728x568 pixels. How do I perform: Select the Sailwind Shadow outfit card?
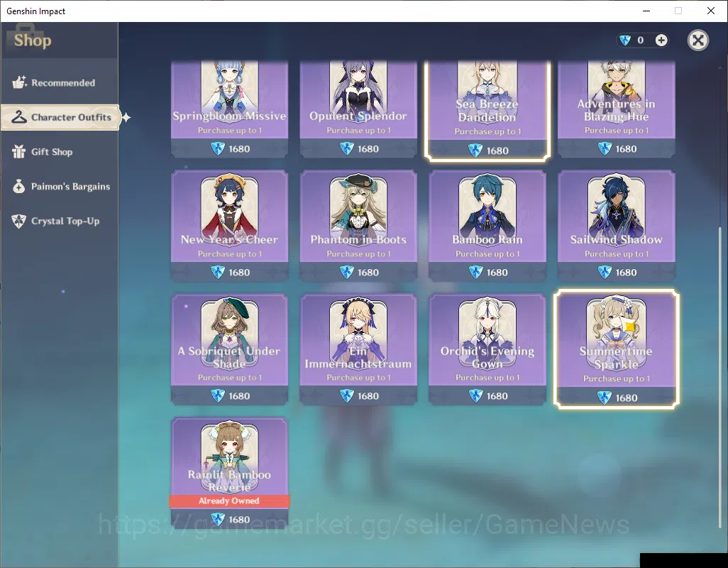(616, 226)
